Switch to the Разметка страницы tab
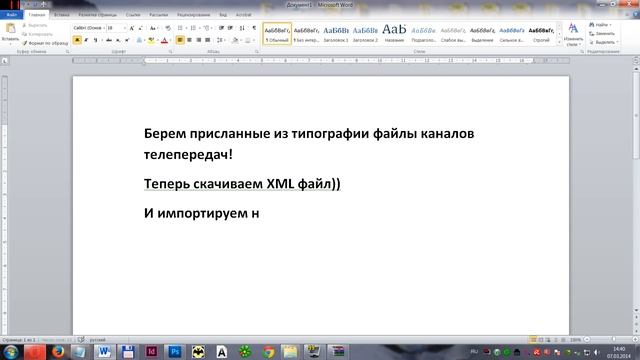 coord(98,15)
